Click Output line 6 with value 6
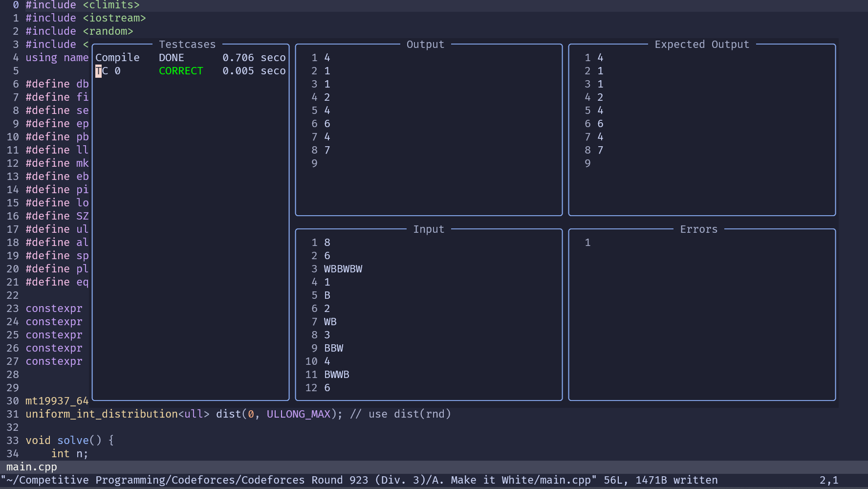This screenshot has width=868, height=489. [327, 124]
